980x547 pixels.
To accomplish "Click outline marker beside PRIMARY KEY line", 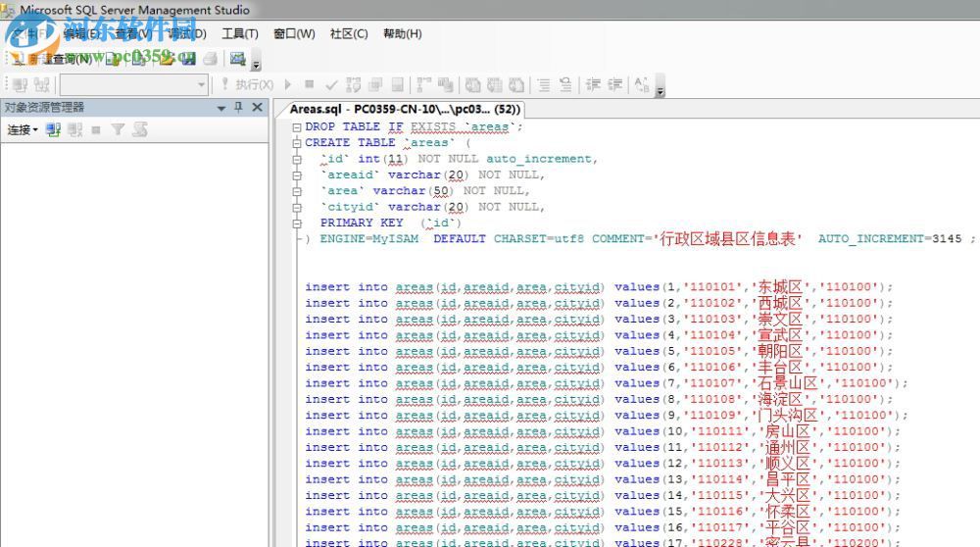I will tap(297, 224).
